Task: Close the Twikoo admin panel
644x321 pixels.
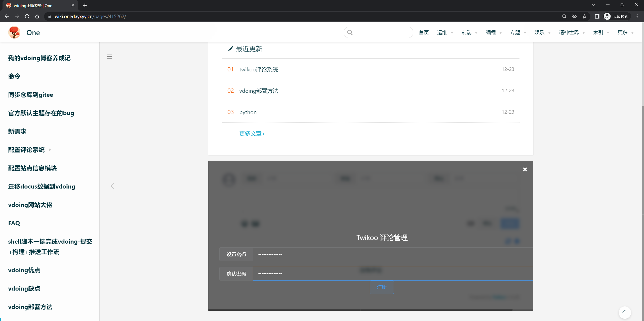Action: [x=525, y=169]
